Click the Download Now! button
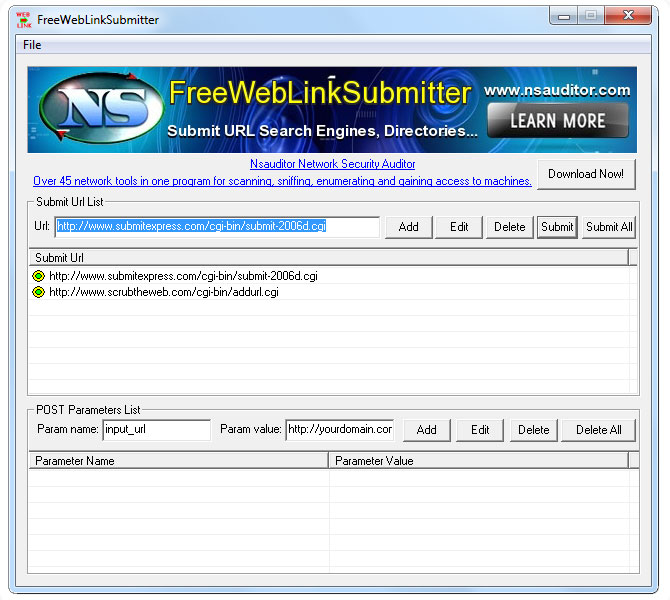Screen dimensions: 670x600 point(586,174)
